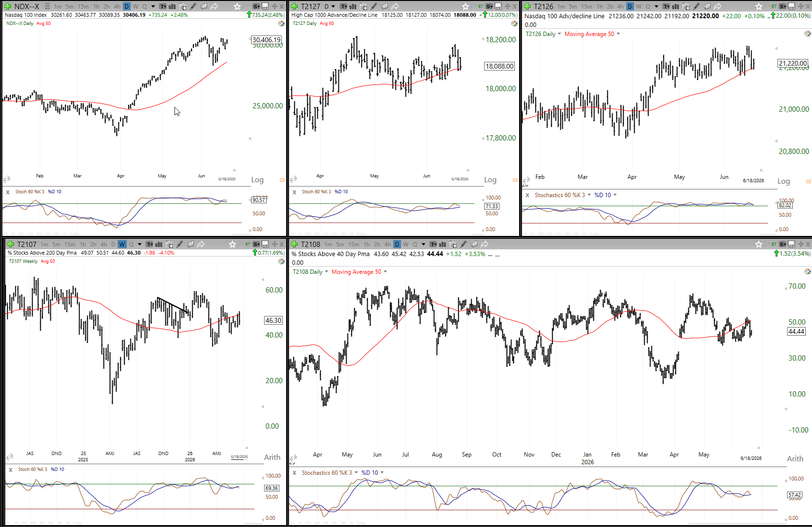This screenshot has width=812, height=527.
Task: Click the NDX--X symbol name
Action: [27, 6]
